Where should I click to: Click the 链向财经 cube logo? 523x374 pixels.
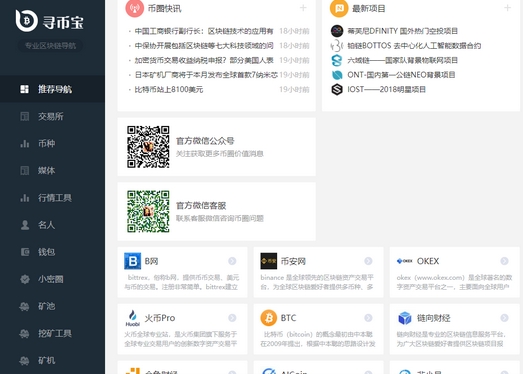click(405, 318)
